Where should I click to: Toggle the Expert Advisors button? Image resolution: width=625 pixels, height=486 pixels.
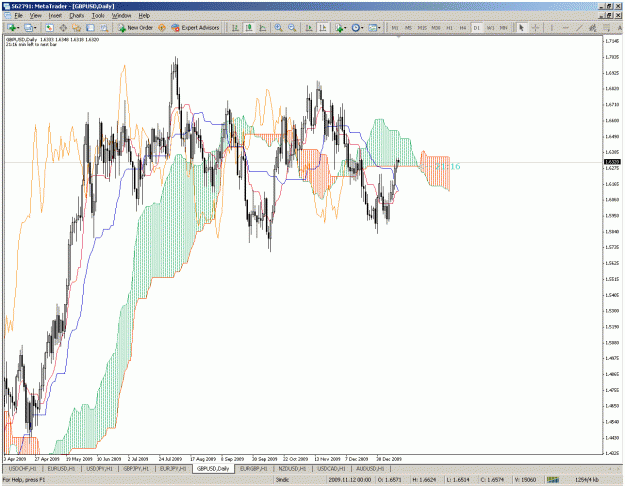(x=195, y=28)
